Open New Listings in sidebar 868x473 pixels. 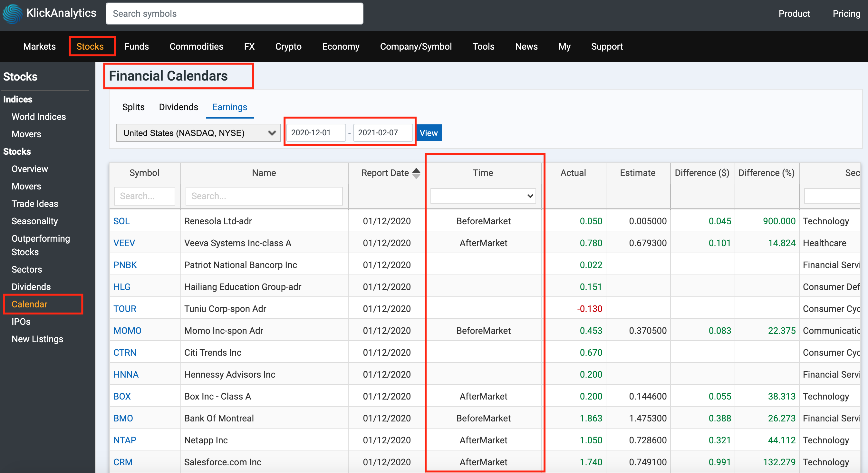point(37,339)
